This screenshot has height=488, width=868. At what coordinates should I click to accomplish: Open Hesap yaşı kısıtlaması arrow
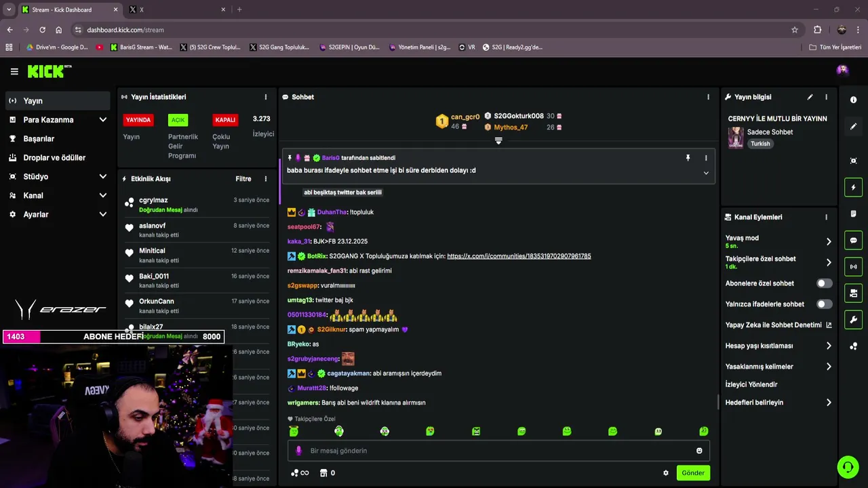pos(829,346)
